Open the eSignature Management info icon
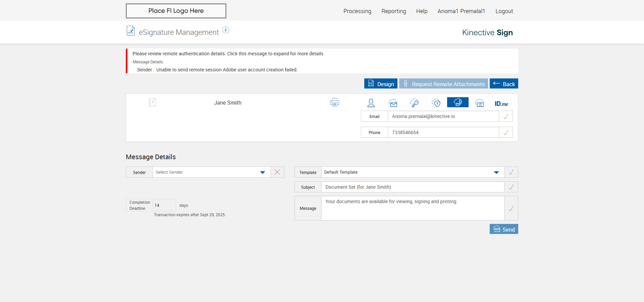This screenshot has width=644, height=302. click(226, 30)
